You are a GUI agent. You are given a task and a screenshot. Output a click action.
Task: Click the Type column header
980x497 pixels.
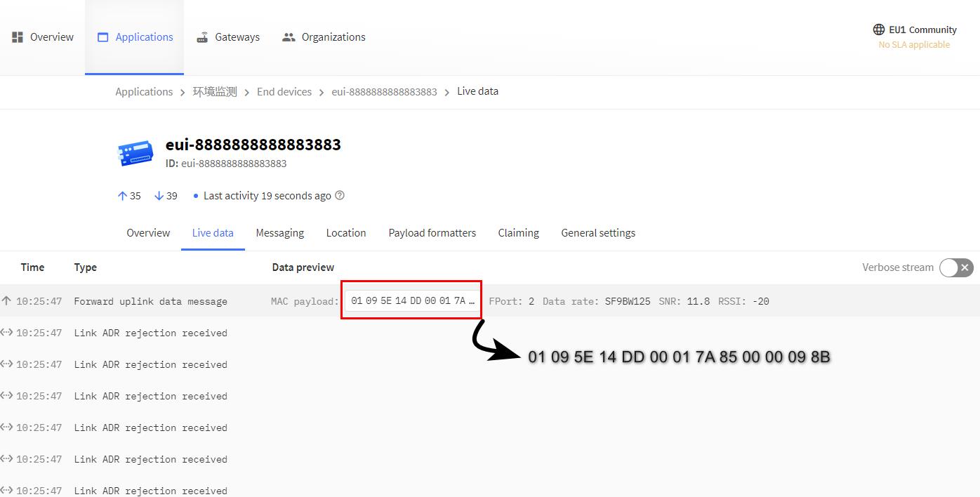click(86, 267)
